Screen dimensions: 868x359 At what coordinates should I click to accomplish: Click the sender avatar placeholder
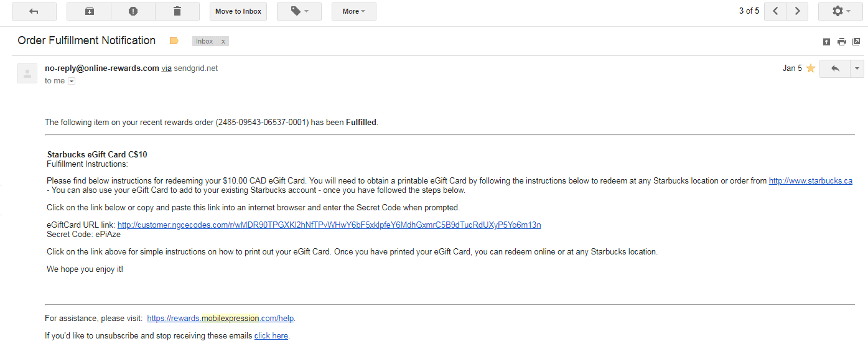pyautogui.click(x=27, y=73)
